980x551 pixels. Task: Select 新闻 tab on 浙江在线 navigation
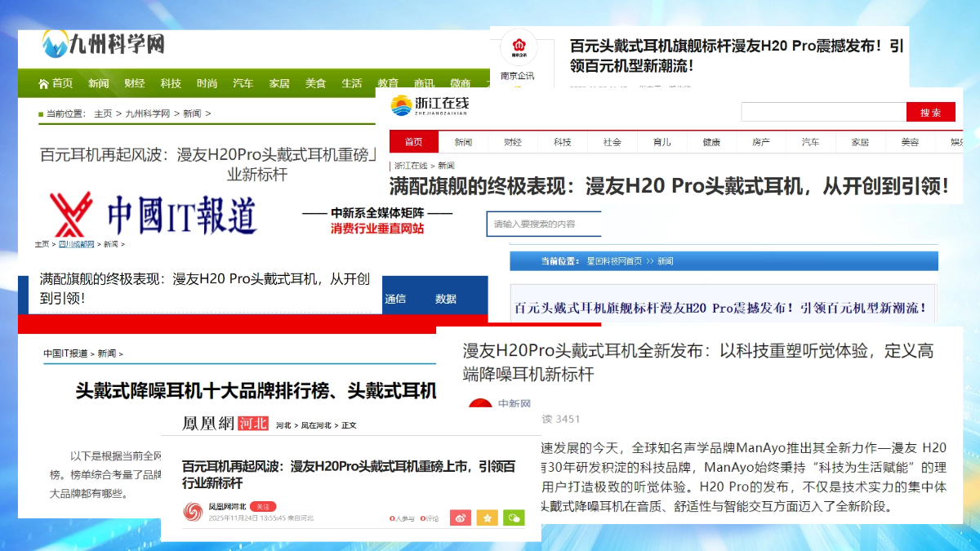(x=464, y=142)
